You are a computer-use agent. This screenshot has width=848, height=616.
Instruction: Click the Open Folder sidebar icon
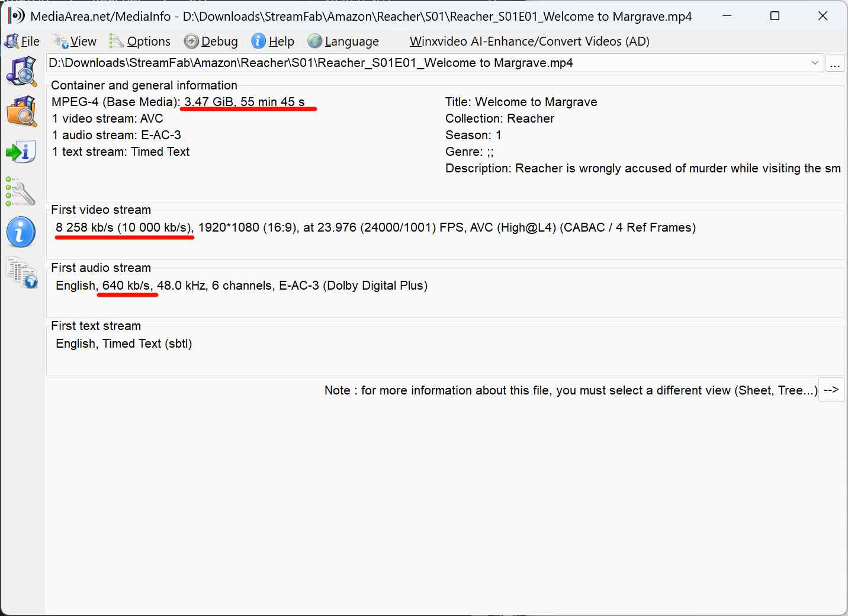[x=21, y=111]
